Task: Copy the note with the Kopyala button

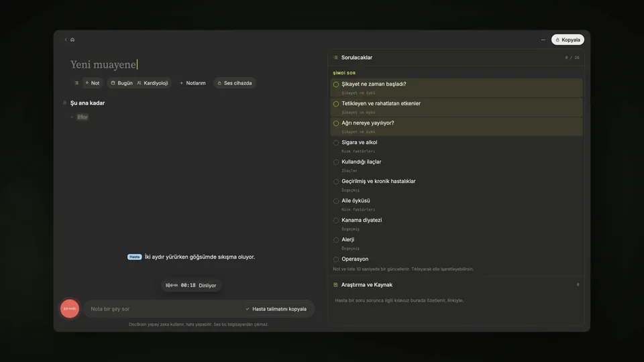Action: 568,40
